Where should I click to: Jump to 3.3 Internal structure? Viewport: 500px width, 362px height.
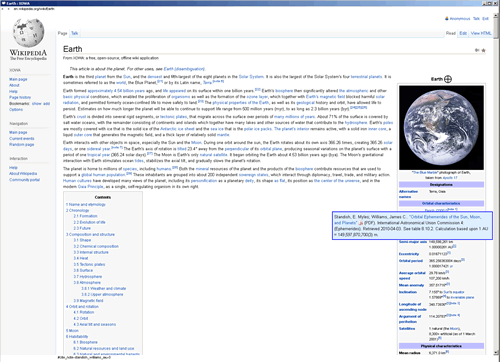tap(91, 252)
